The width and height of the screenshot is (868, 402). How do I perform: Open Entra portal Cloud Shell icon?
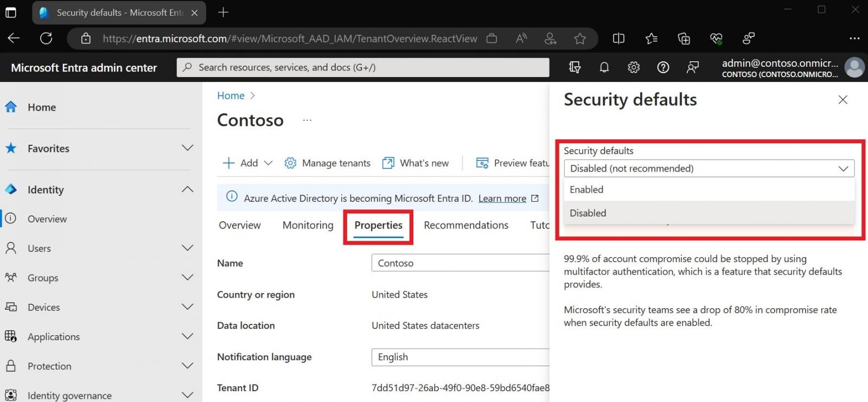point(575,67)
